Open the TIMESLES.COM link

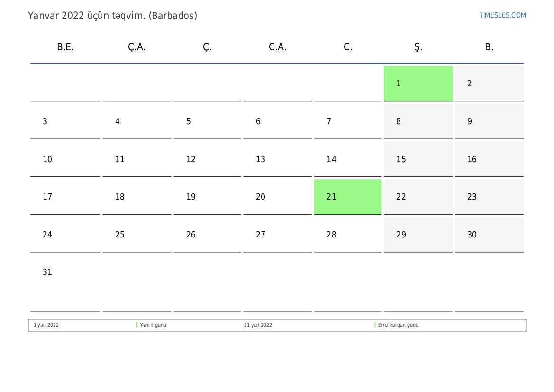[502, 15]
